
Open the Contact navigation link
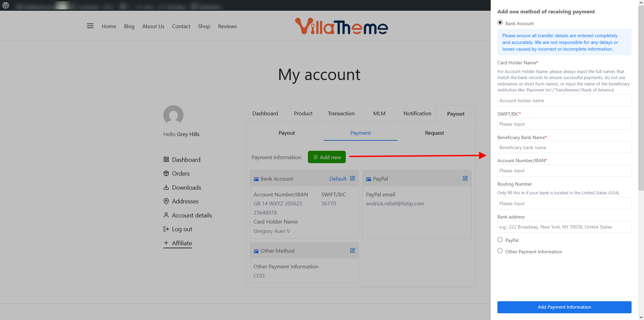click(181, 26)
